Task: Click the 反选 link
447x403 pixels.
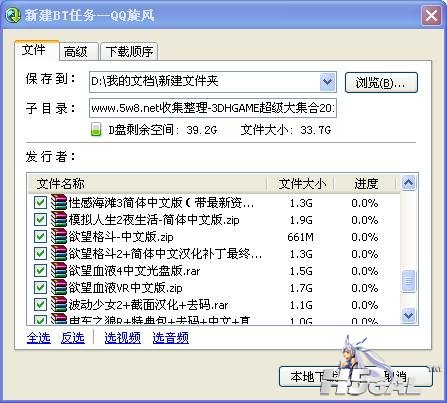Action: (x=73, y=338)
